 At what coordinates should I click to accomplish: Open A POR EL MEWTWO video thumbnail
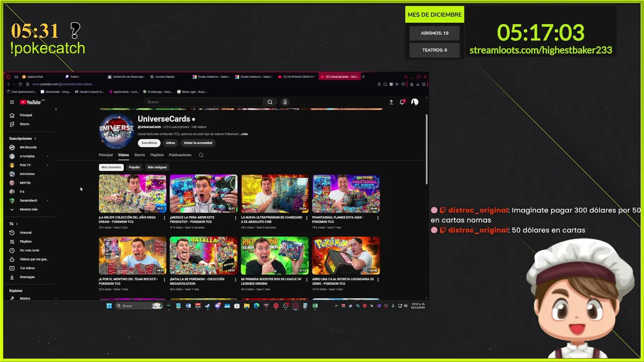[132, 255]
